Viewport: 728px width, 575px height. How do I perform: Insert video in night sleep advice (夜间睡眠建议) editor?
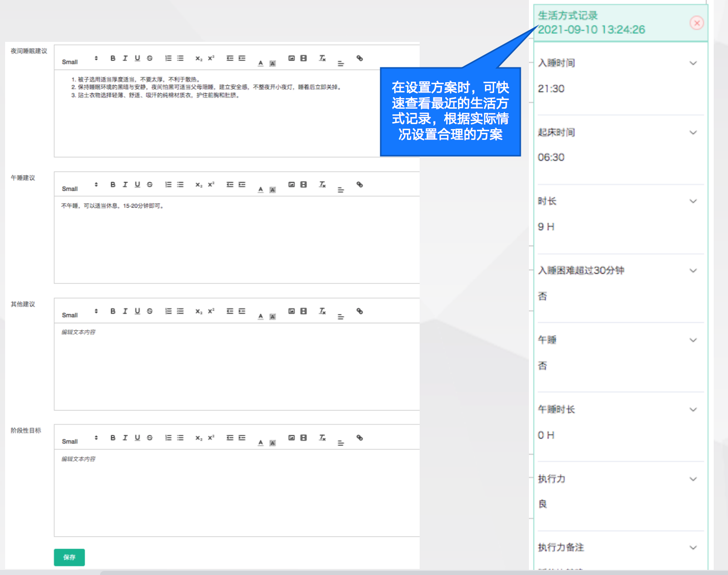pos(304,58)
